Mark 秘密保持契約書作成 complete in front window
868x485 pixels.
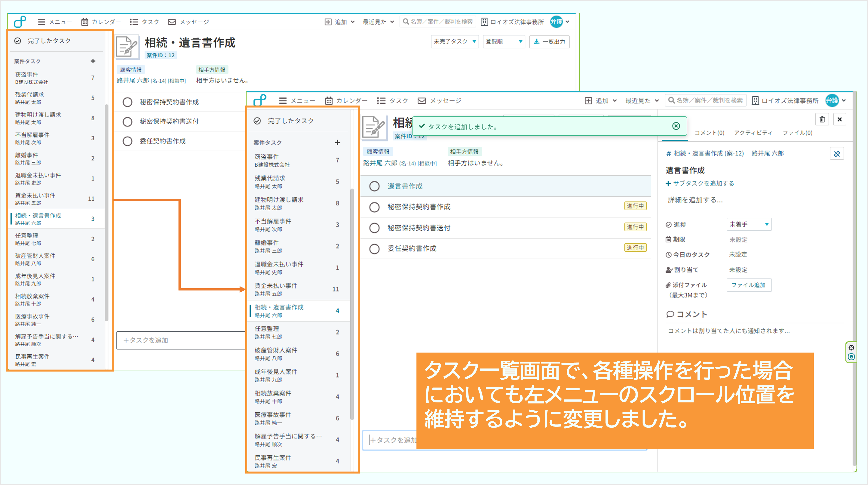tap(374, 207)
